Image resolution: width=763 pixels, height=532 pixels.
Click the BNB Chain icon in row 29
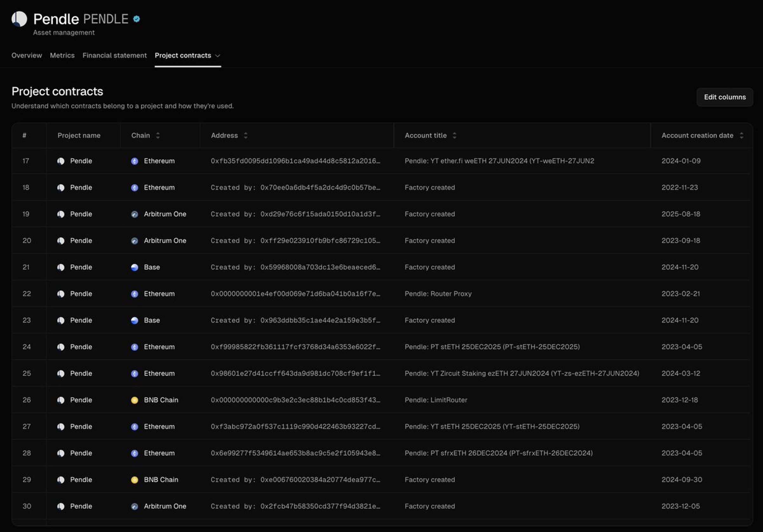coord(134,480)
